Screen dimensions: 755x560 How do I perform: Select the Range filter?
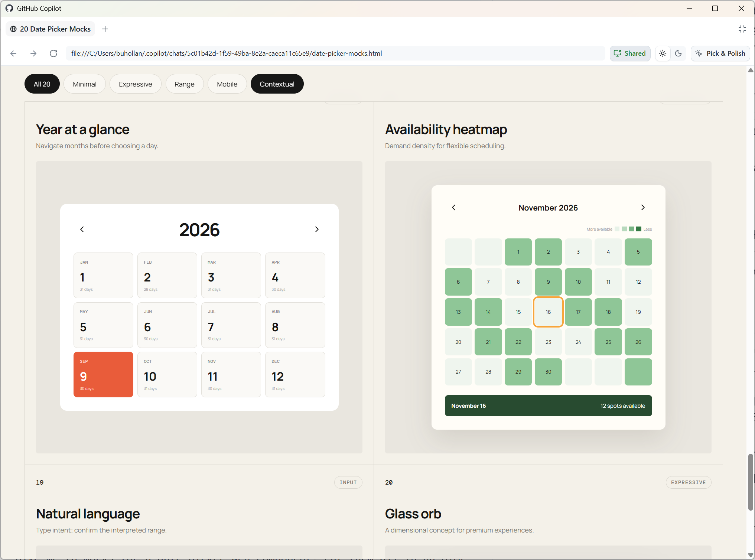tap(185, 84)
